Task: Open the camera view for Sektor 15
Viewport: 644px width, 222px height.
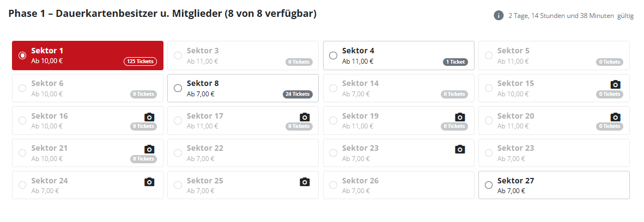Action: 615,84
